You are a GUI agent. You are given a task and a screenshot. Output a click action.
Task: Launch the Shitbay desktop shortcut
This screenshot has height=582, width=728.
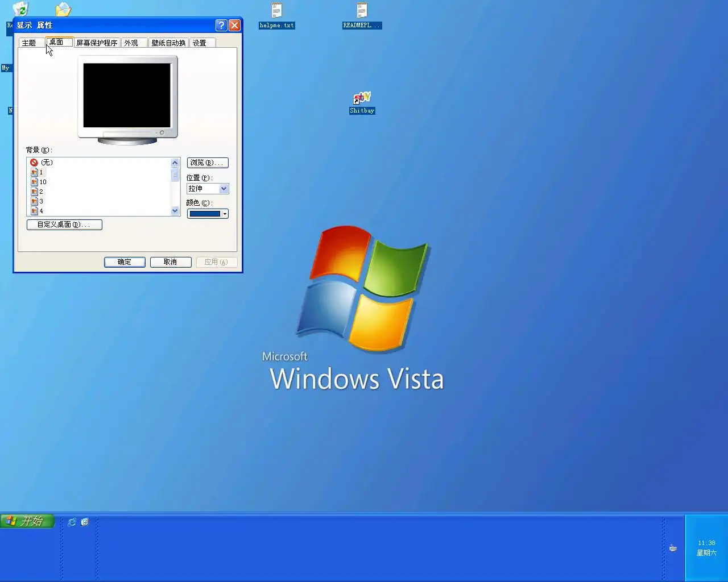(362, 103)
